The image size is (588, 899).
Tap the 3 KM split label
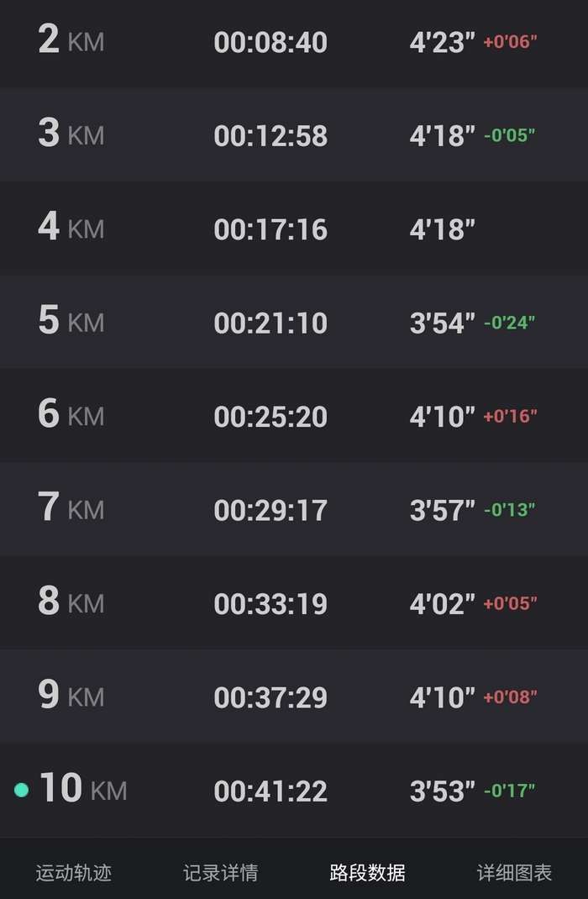click(x=71, y=134)
